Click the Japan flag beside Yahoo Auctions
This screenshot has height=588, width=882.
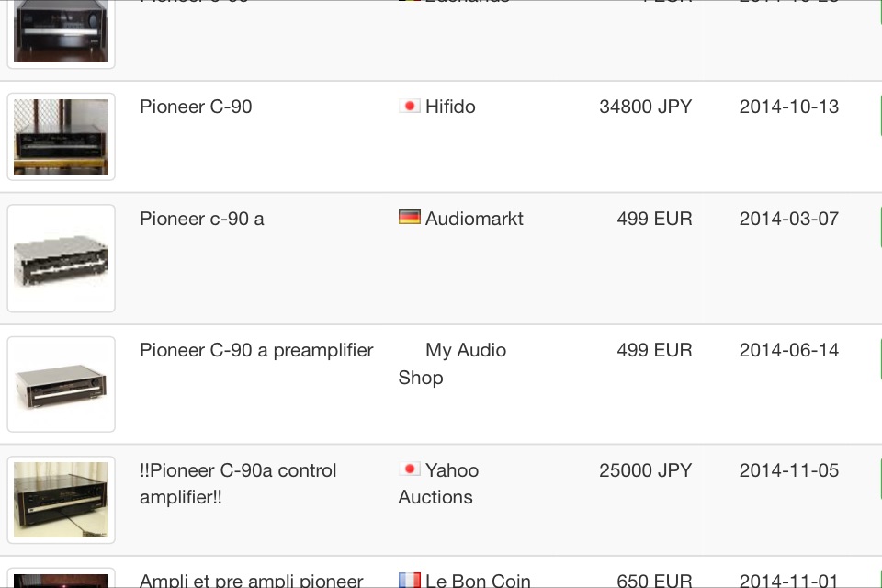tap(410, 469)
